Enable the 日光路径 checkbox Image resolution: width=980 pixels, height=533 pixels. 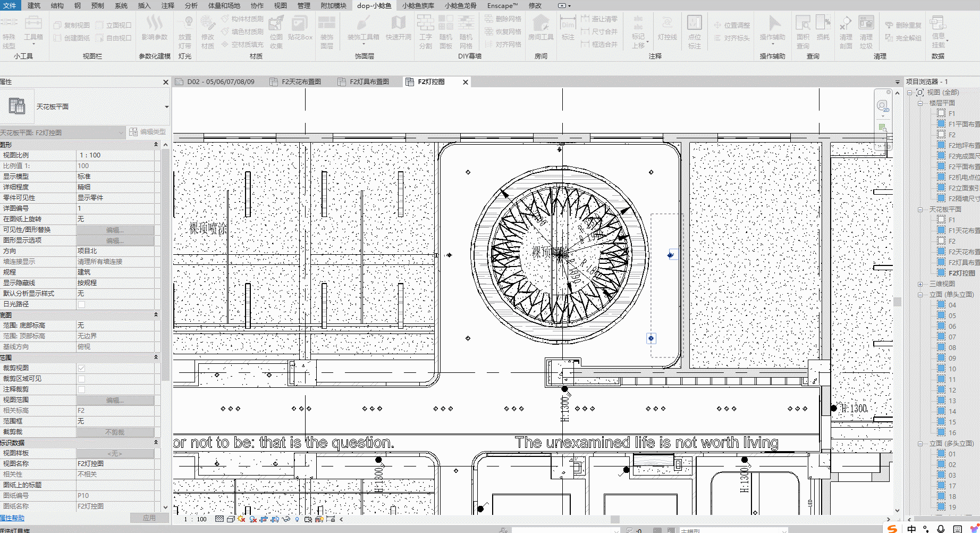point(81,304)
